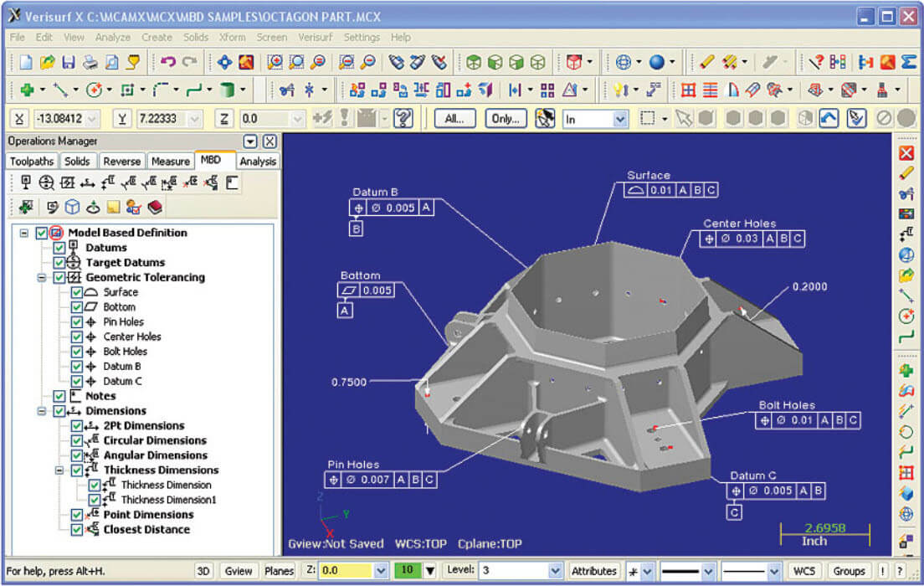
Task: Click the Planes status bar button
Action: pos(279,571)
